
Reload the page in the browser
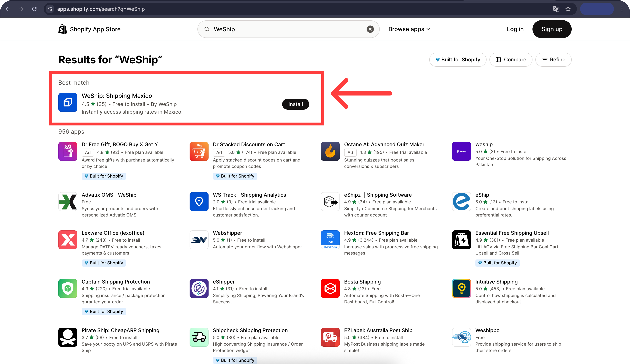point(34,9)
